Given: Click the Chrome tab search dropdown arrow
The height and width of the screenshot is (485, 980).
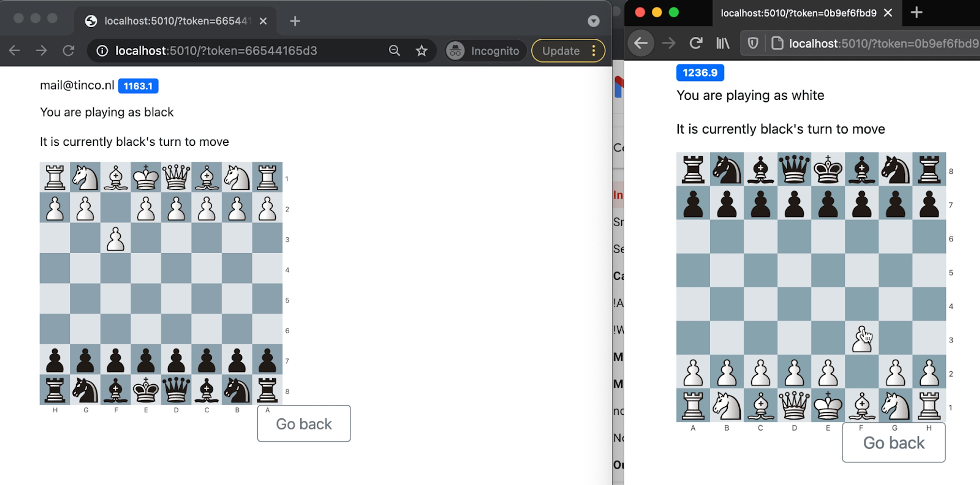Looking at the screenshot, I should (593, 21).
